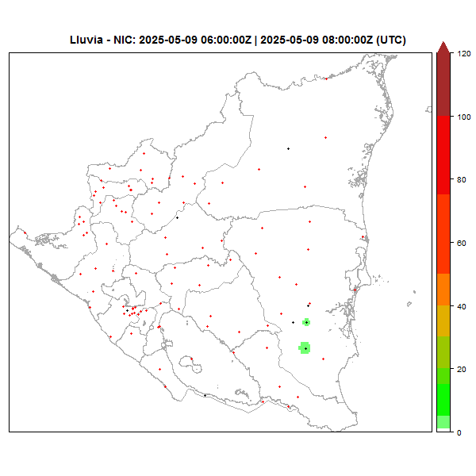Select the mustard 30-40 colorbar segment
476x476 pixels.
click(x=443, y=321)
